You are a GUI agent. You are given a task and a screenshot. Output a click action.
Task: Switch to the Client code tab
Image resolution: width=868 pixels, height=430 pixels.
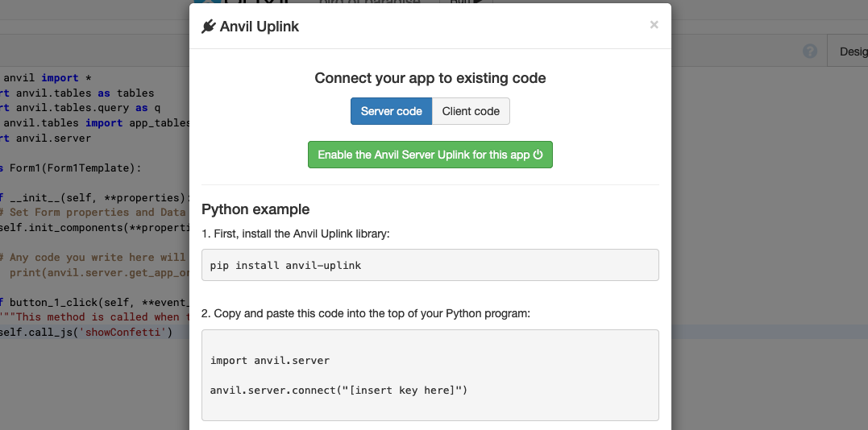coord(471,111)
